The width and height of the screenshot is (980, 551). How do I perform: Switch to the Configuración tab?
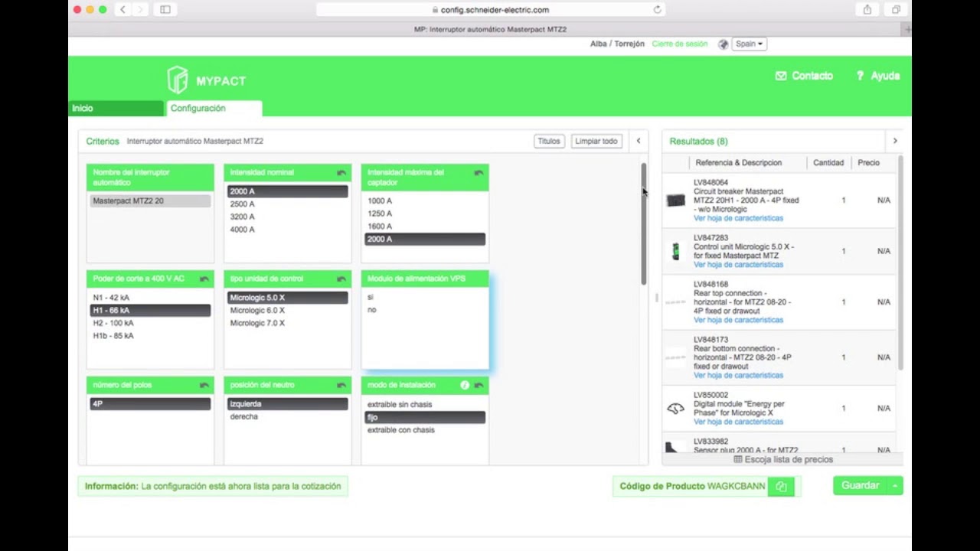(x=214, y=109)
